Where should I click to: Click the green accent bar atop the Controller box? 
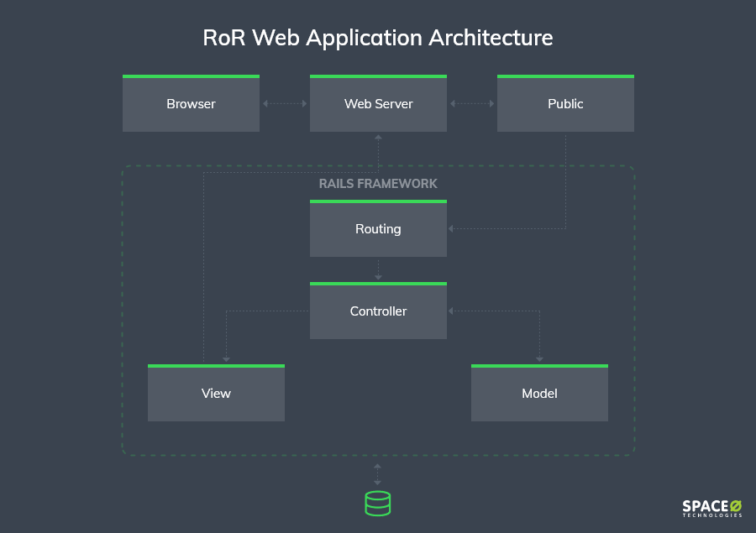[x=378, y=284]
